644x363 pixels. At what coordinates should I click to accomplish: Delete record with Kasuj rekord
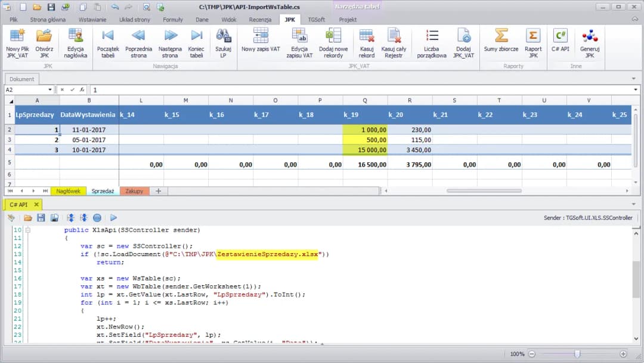pyautogui.click(x=367, y=42)
